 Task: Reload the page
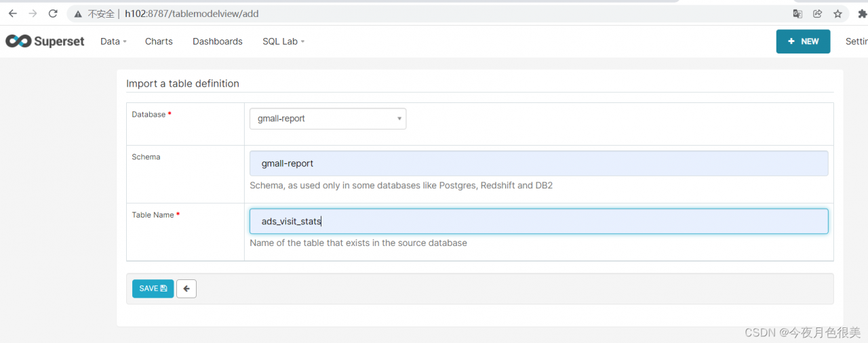pos(53,14)
